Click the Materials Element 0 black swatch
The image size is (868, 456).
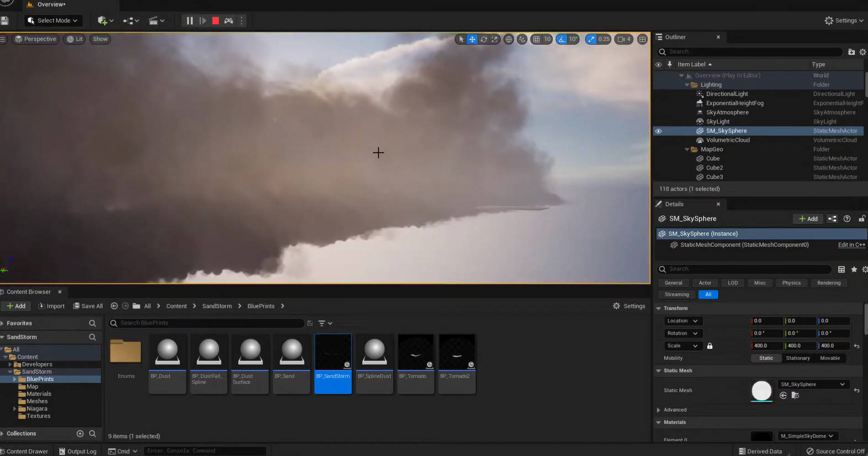click(x=761, y=436)
